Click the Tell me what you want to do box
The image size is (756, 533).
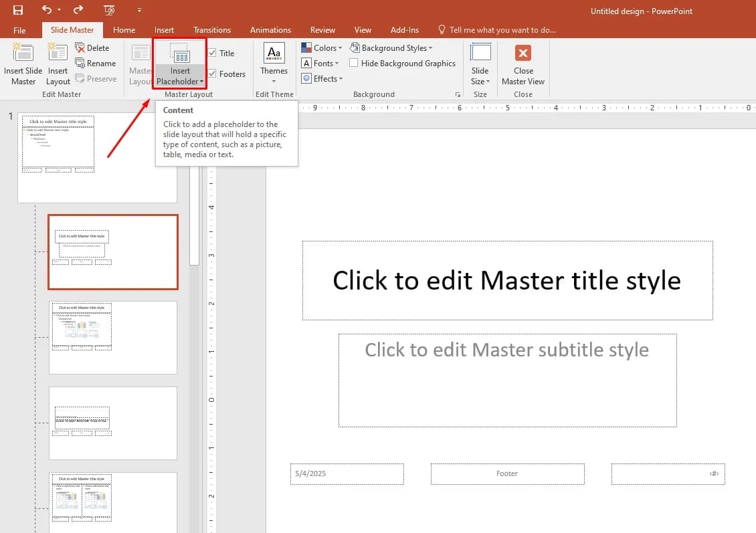pos(496,30)
